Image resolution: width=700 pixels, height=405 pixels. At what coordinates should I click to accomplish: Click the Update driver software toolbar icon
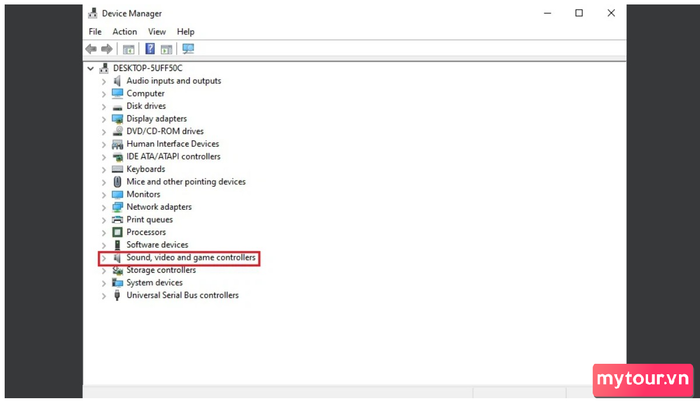pyautogui.click(x=167, y=49)
